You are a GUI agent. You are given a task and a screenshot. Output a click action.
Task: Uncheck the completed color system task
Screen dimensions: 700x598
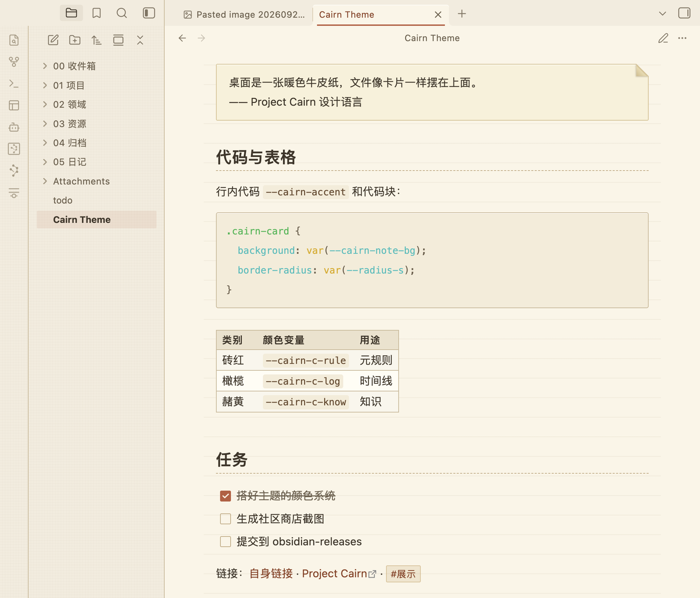point(225,496)
